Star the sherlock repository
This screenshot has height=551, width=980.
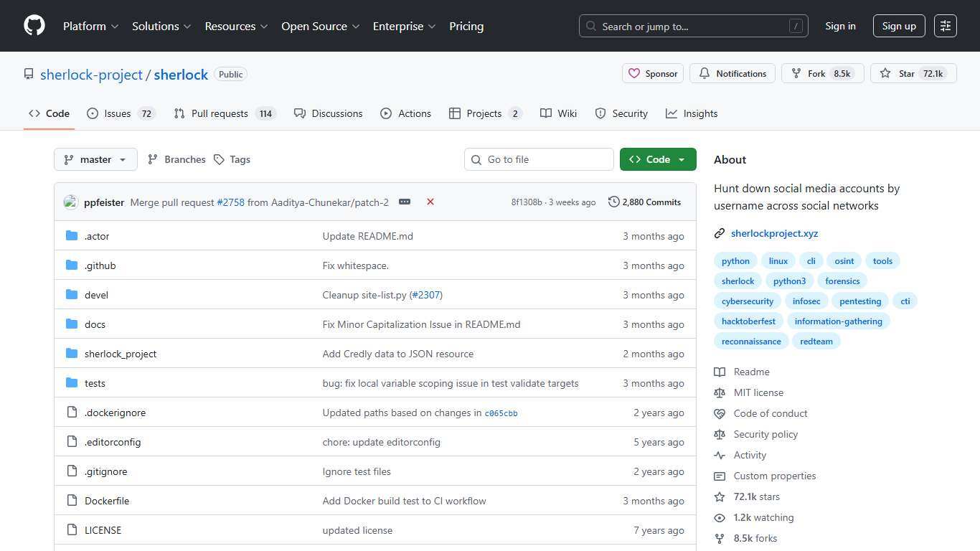tap(906, 73)
